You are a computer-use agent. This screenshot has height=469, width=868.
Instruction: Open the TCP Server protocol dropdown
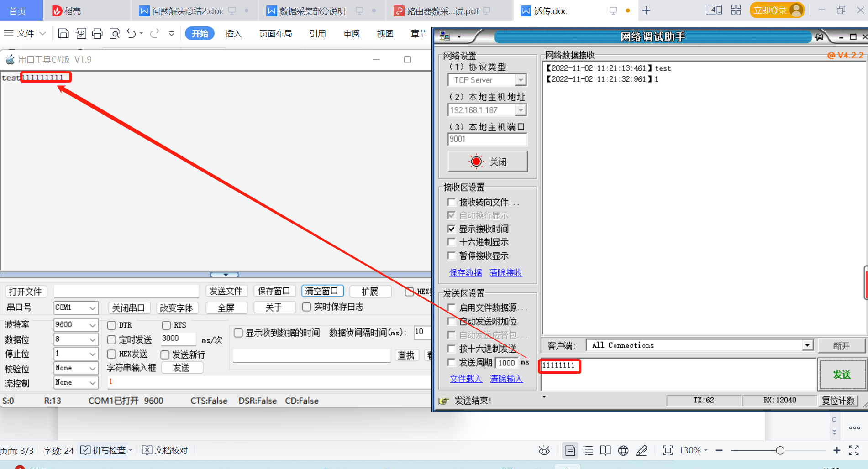click(521, 80)
